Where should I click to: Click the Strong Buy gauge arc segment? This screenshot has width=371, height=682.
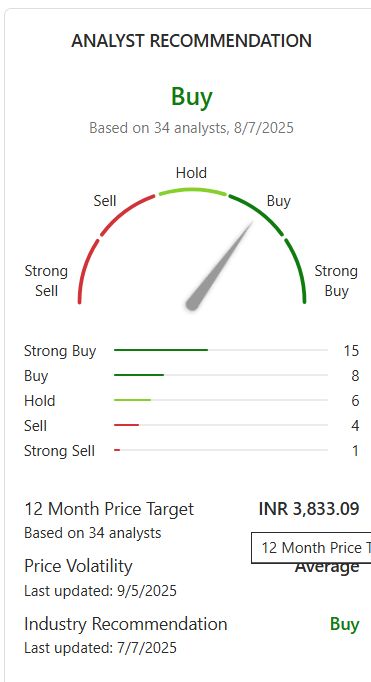tap(297, 270)
